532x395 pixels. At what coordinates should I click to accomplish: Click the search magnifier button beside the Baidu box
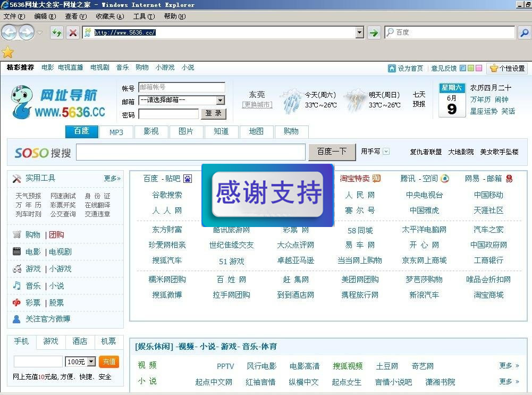pyautogui.click(x=524, y=32)
